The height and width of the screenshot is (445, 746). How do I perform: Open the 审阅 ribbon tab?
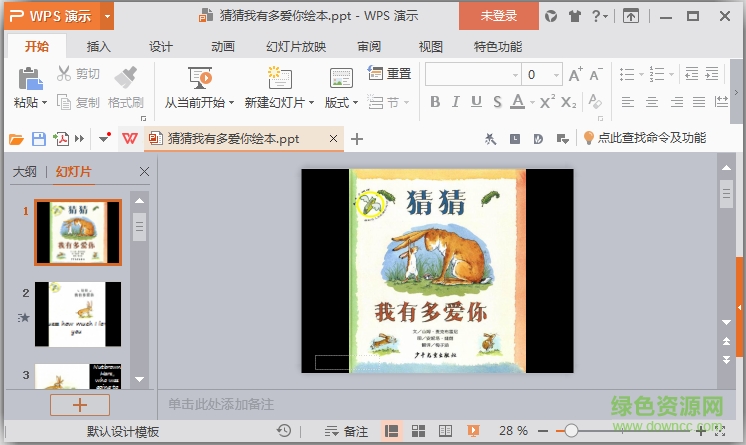tap(369, 47)
